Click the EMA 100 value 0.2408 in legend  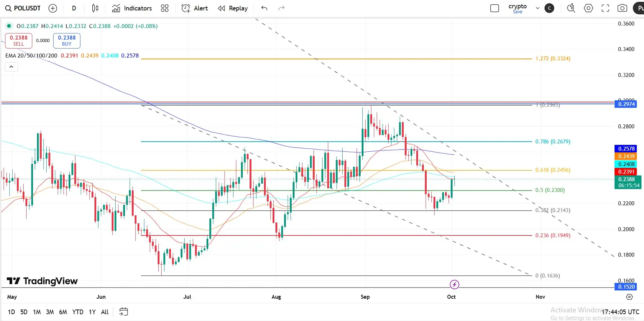(110, 56)
